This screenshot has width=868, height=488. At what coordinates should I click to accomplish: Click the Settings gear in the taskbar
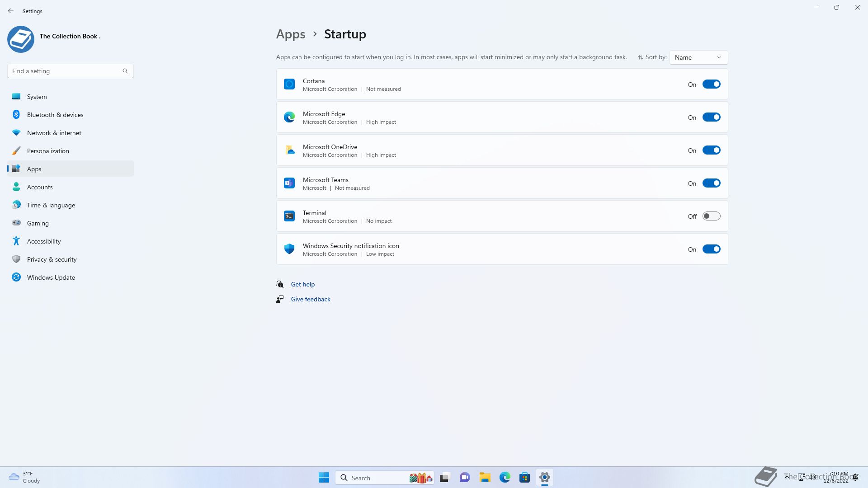click(545, 478)
